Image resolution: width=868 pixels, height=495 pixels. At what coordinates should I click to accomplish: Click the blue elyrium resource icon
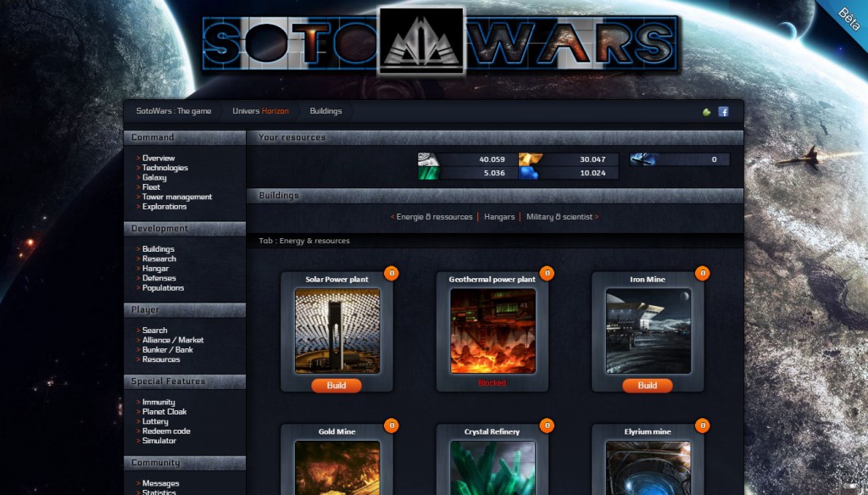click(530, 173)
